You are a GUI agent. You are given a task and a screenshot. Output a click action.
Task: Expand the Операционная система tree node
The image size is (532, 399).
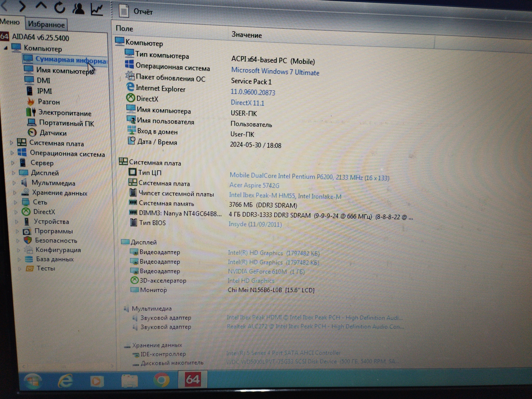(x=12, y=153)
